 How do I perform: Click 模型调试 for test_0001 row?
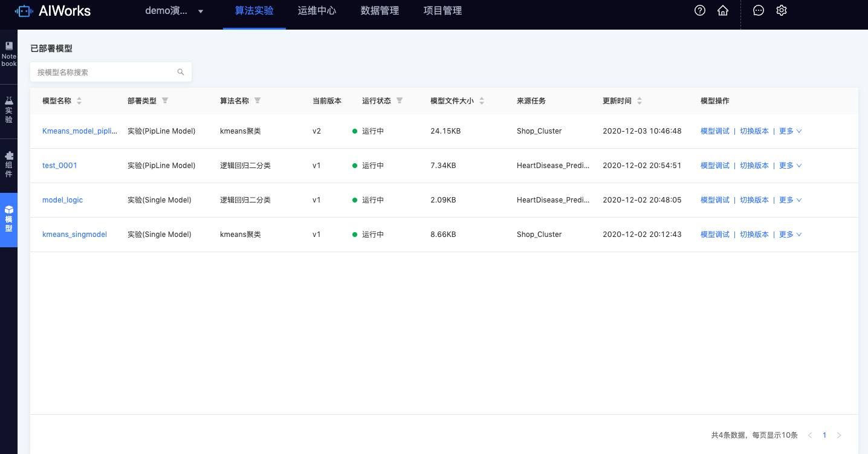(x=715, y=166)
